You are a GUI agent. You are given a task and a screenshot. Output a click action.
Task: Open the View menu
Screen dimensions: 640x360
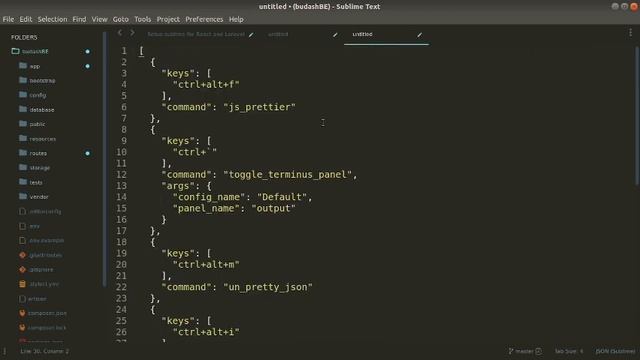99,19
